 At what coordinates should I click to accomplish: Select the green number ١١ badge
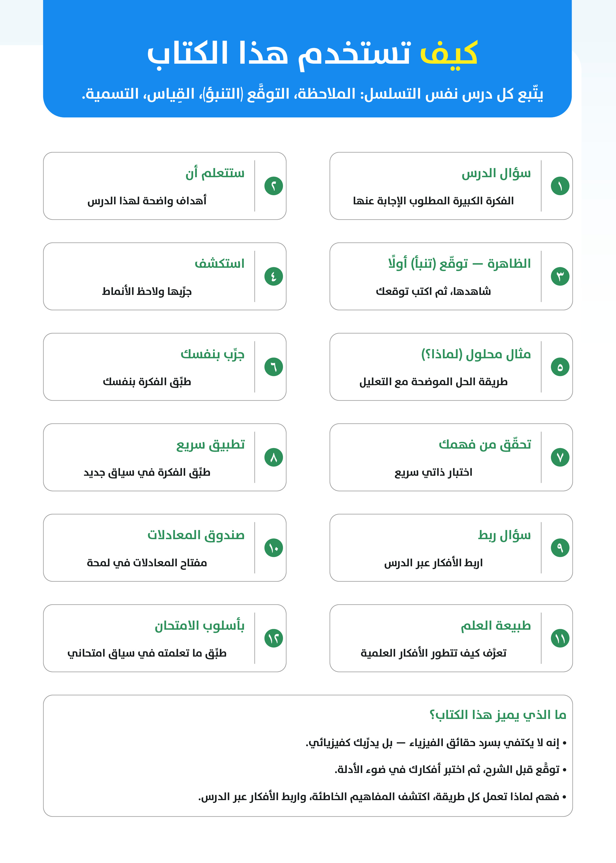[x=560, y=638]
